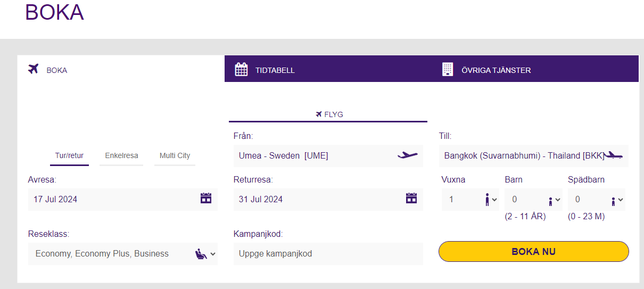Click the plane icon in Till field
This screenshot has width=644, height=289.
click(x=613, y=155)
